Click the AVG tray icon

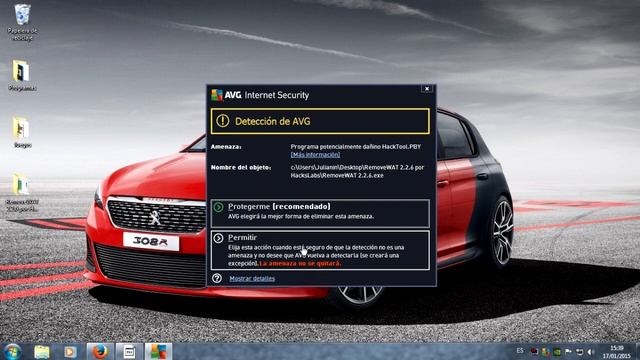tap(546, 351)
